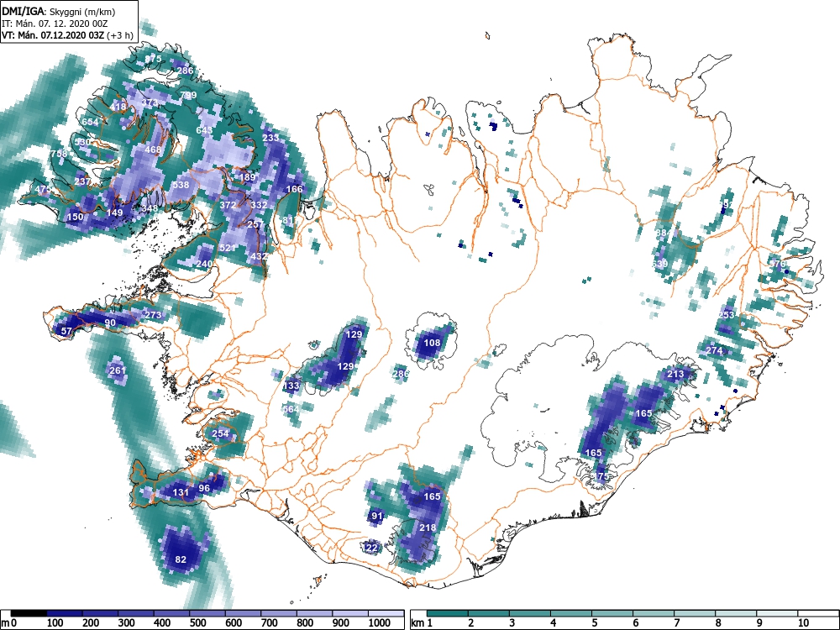840x630 pixels.
Task: Click the visibility value '253'
Action: (727, 314)
